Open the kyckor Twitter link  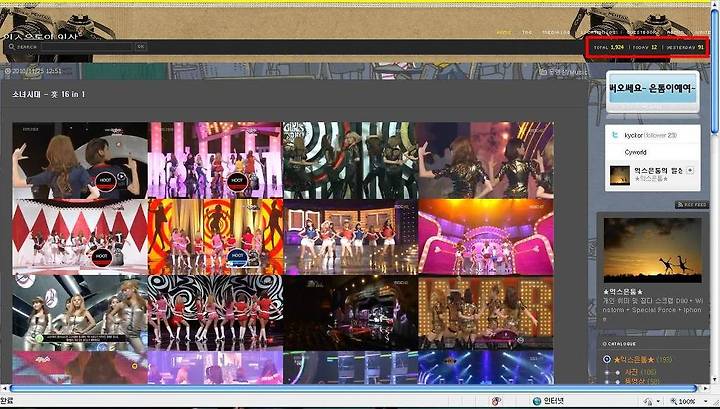pyautogui.click(x=632, y=135)
